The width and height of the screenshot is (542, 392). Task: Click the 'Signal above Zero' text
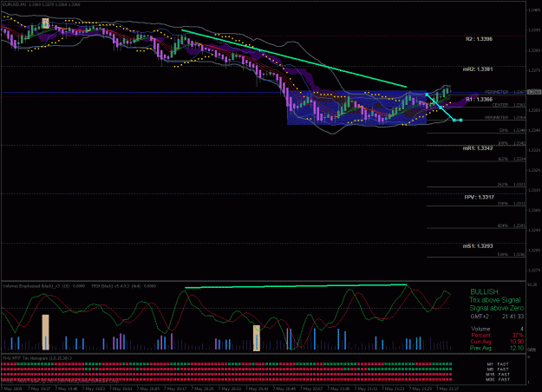[496, 308]
